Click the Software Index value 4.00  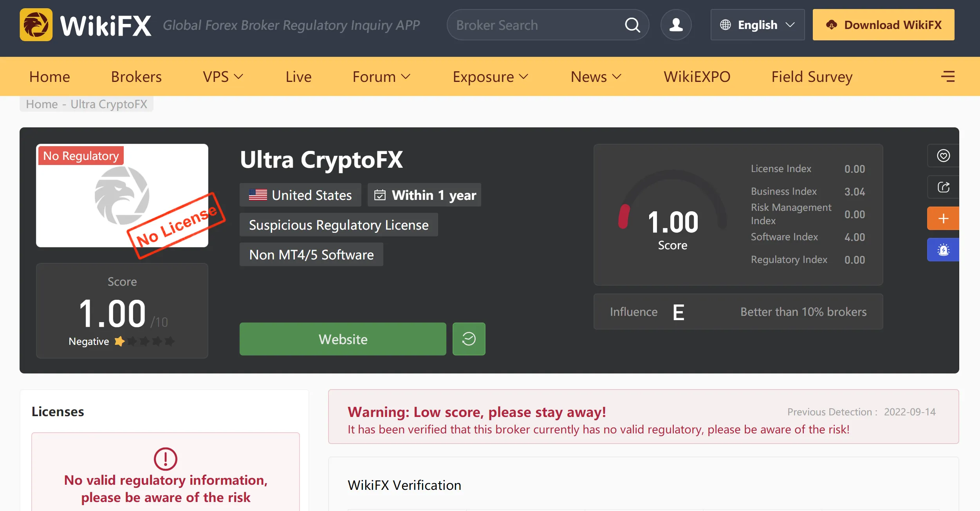pyautogui.click(x=855, y=237)
